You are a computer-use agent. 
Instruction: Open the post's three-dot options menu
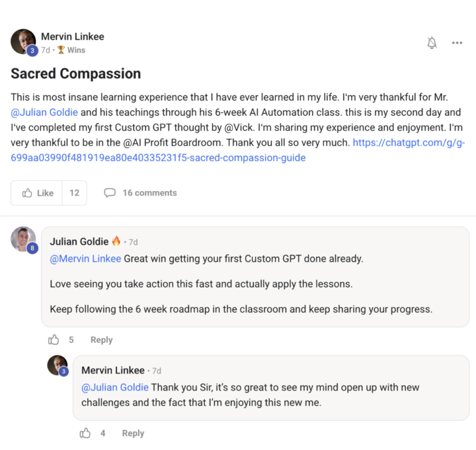[x=457, y=43]
